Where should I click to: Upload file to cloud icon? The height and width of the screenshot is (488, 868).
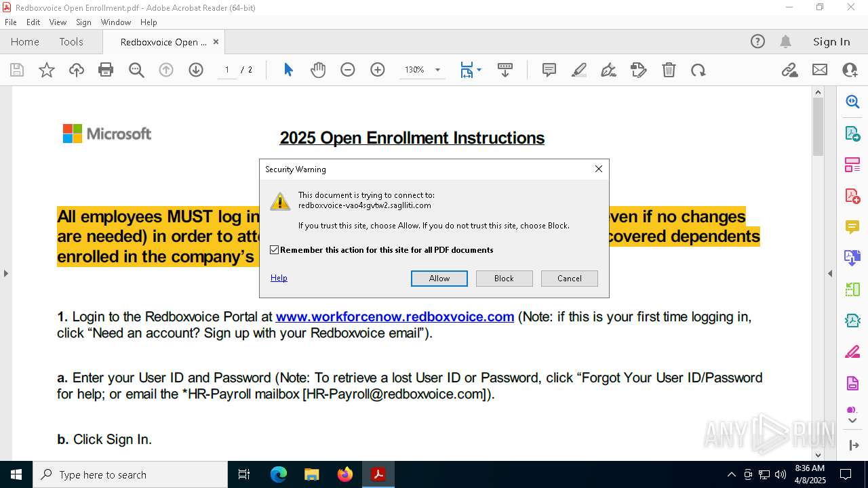(x=77, y=70)
